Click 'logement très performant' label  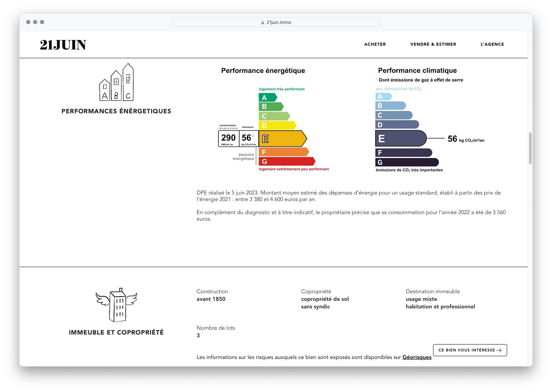[x=282, y=89]
